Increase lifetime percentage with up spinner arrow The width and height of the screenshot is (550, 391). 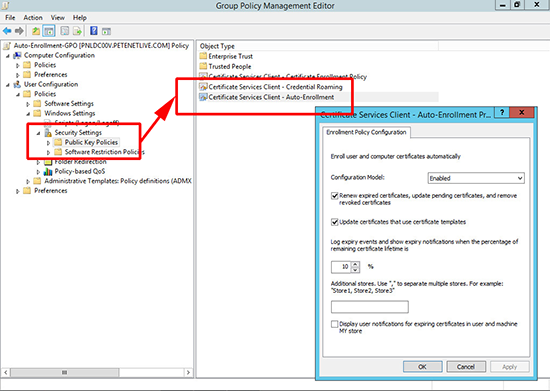pyautogui.click(x=355, y=264)
